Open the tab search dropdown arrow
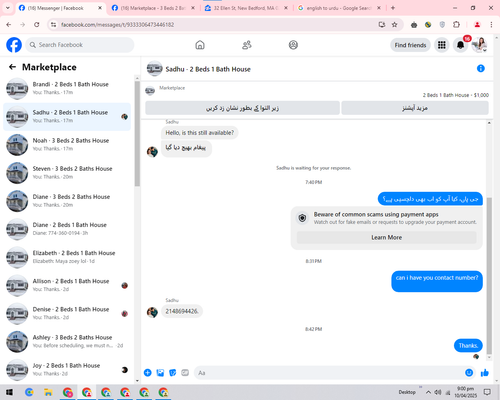Image resolution: width=500 pixels, height=400 pixels. 7,8
